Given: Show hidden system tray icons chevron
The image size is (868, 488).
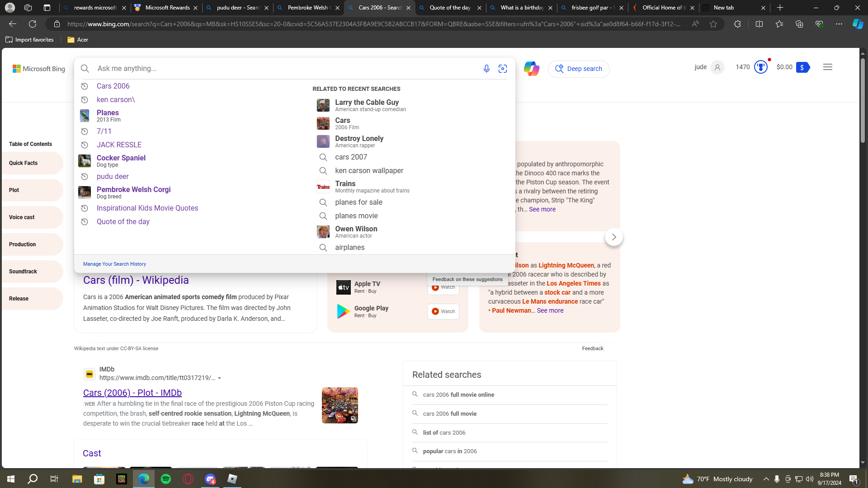Looking at the screenshot, I should click(766, 479).
